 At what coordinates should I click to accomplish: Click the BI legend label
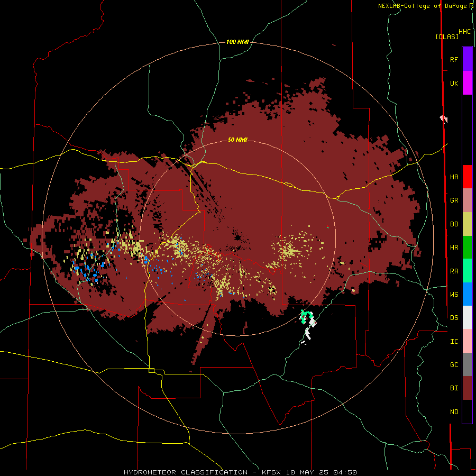454,388
